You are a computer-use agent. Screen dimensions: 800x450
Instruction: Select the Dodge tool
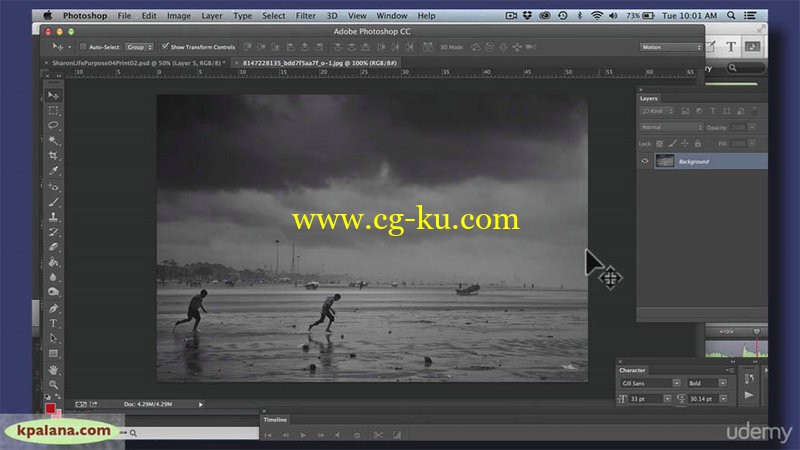(x=53, y=292)
